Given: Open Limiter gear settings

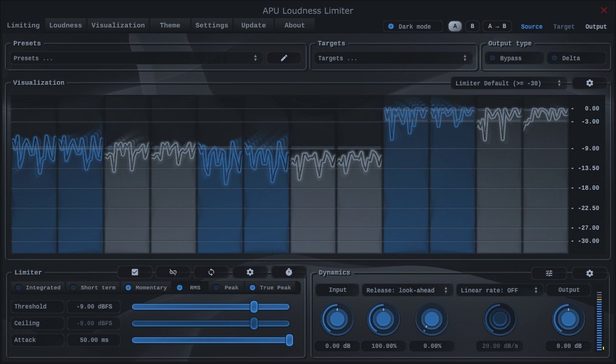Looking at the screenshot, I should [250, 272].
